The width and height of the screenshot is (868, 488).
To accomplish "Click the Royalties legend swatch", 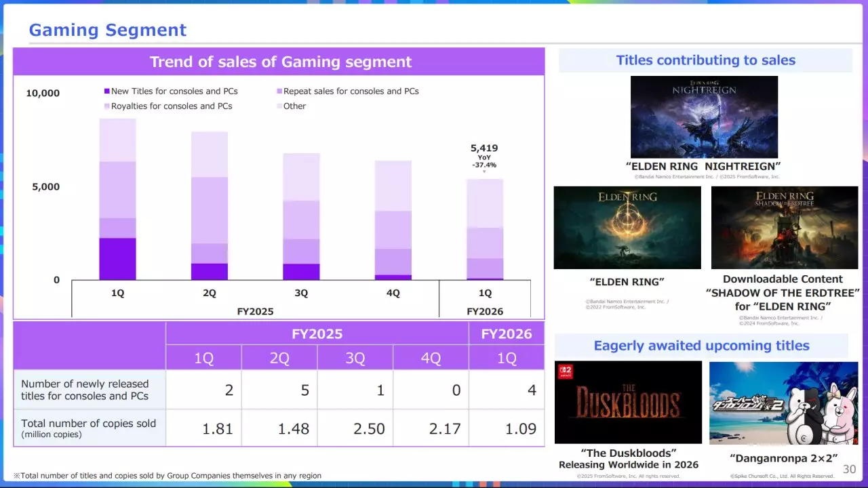I will tap(106, 106).
